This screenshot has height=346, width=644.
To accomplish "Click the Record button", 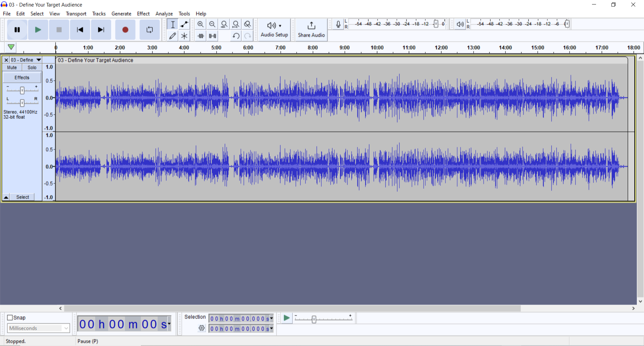I will (x=125, y=30).
